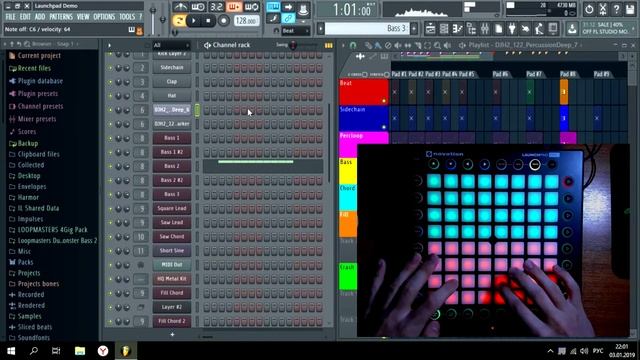Select the MIDI Out channel button
Screen dimensions: 640x360
(172, 265)
